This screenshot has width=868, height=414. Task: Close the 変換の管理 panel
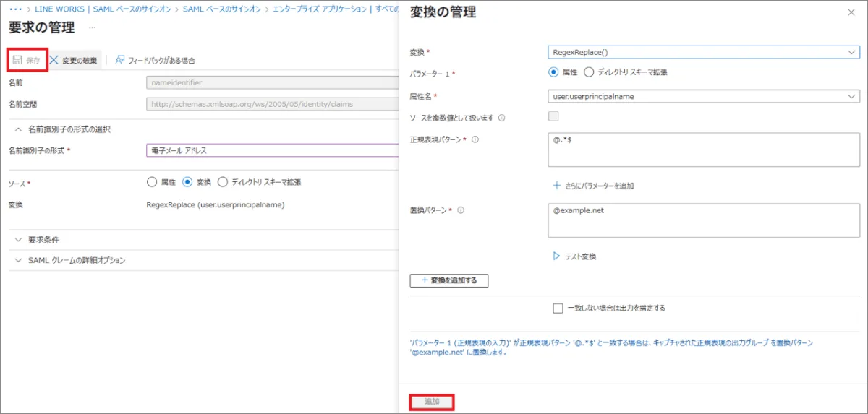coord(850,12)
